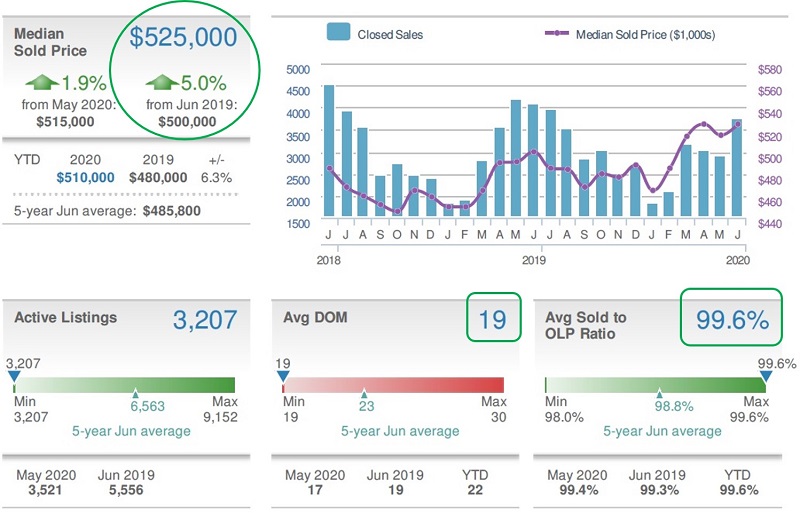Click the boxed 19 Avg DOM value
Image resolution: width=800 pixels, height=513 pixels.
click(x=492, y=319)
